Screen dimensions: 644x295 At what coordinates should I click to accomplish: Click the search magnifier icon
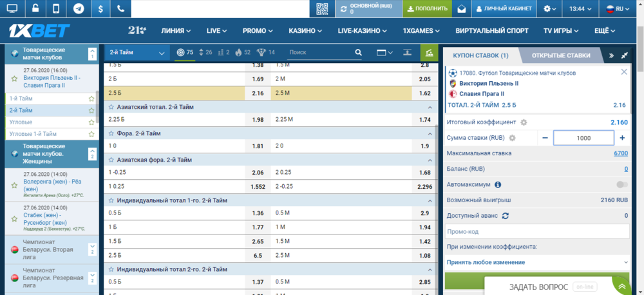(358, 53)
